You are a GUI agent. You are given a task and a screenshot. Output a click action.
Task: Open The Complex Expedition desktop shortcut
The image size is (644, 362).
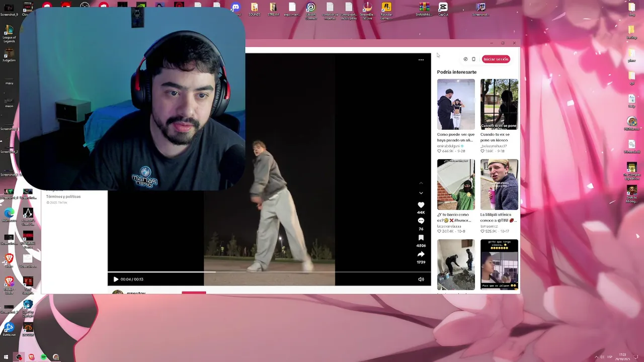click(632, 171)
